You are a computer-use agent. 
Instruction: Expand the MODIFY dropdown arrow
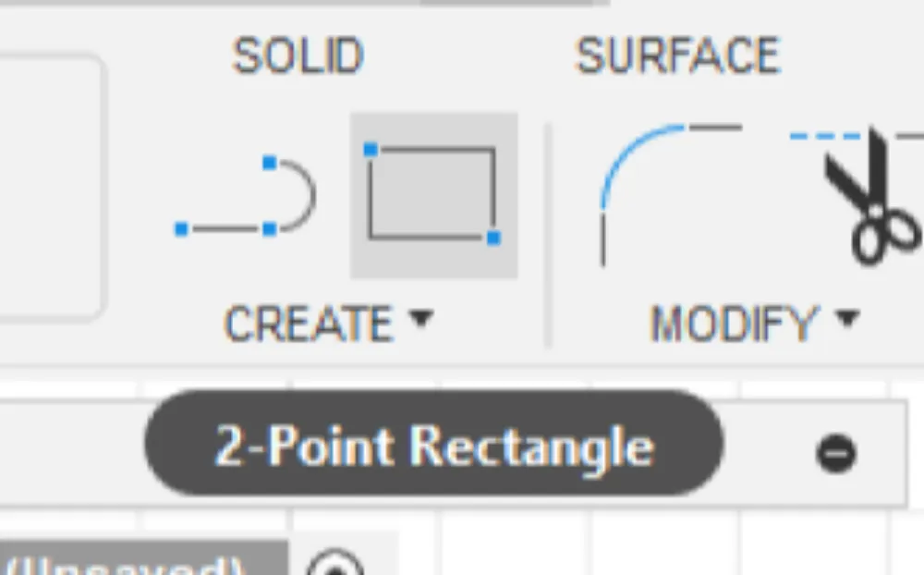point(846,320)
